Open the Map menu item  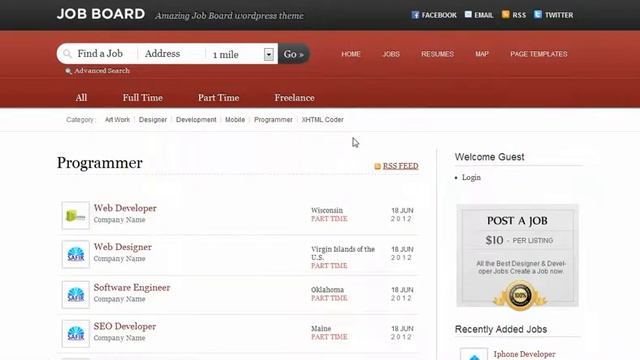[482, 54]
